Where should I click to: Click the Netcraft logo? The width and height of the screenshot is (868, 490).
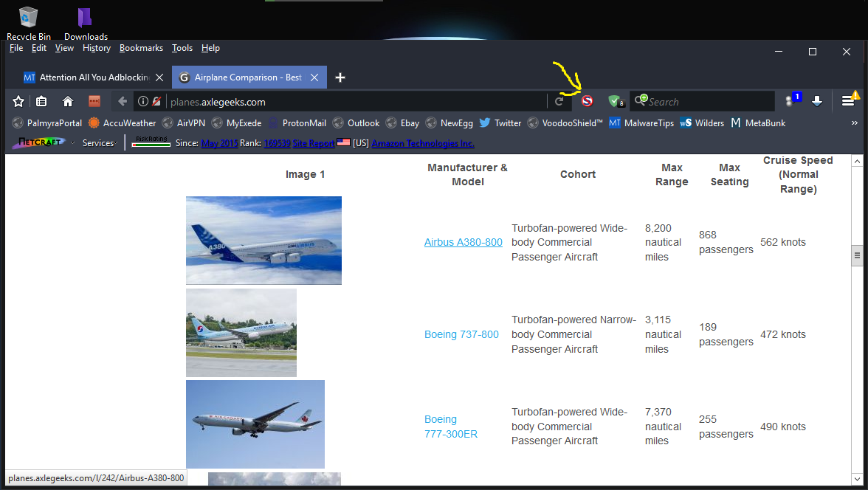coord(39,142)
